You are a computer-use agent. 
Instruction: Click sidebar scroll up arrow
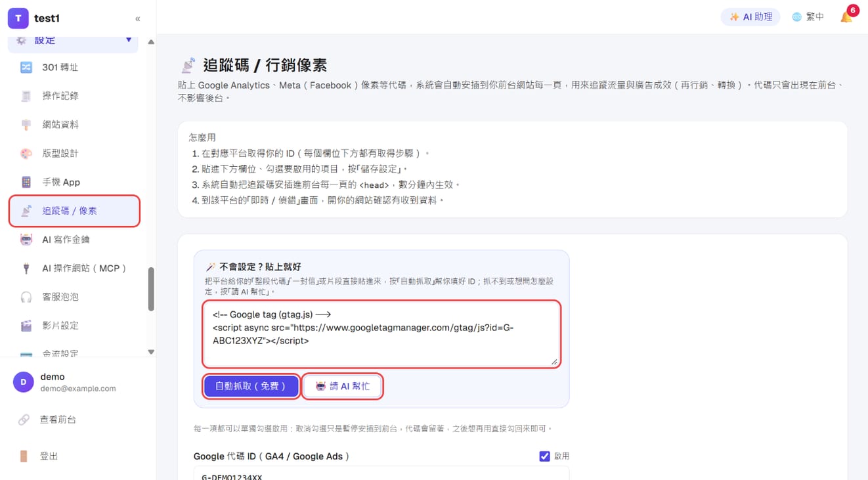[x=151, y=42]
